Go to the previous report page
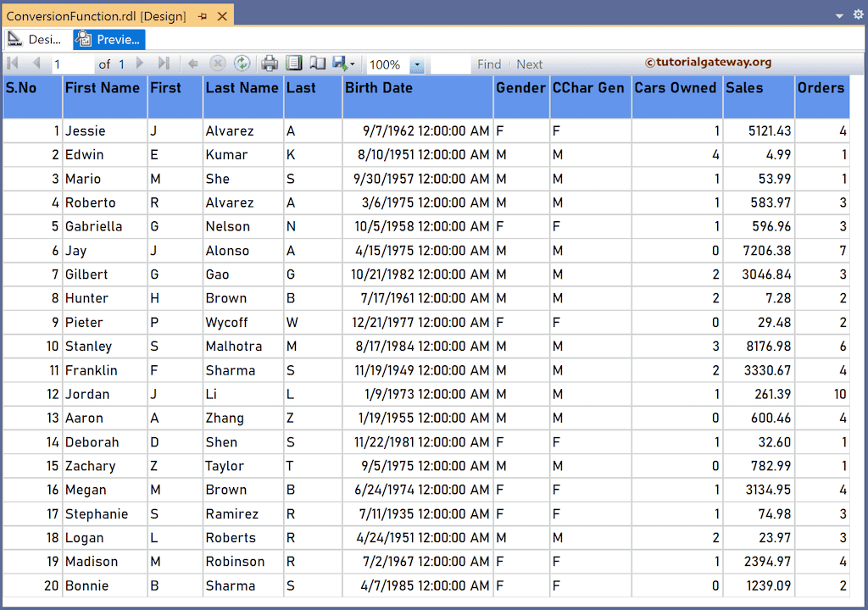 36,64
